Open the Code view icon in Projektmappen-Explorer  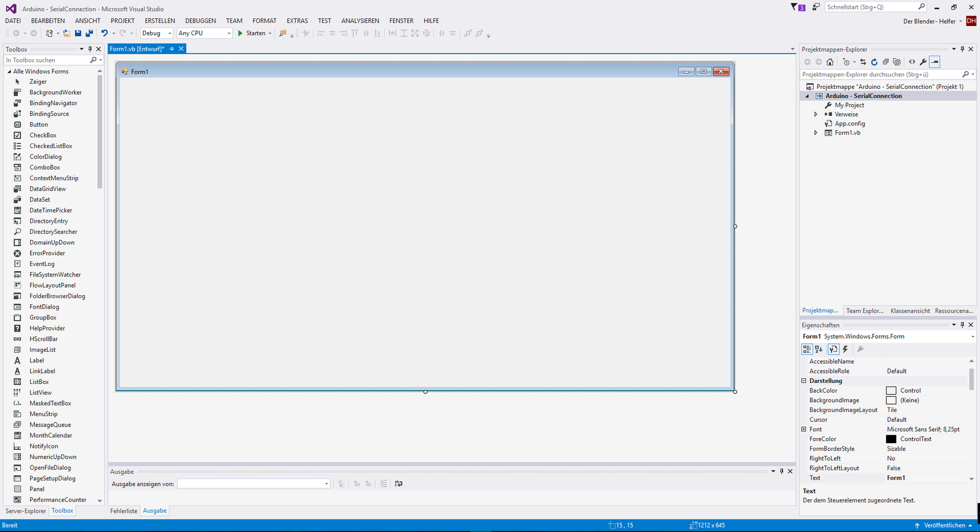pyautogui.click(x=912, y=62)
